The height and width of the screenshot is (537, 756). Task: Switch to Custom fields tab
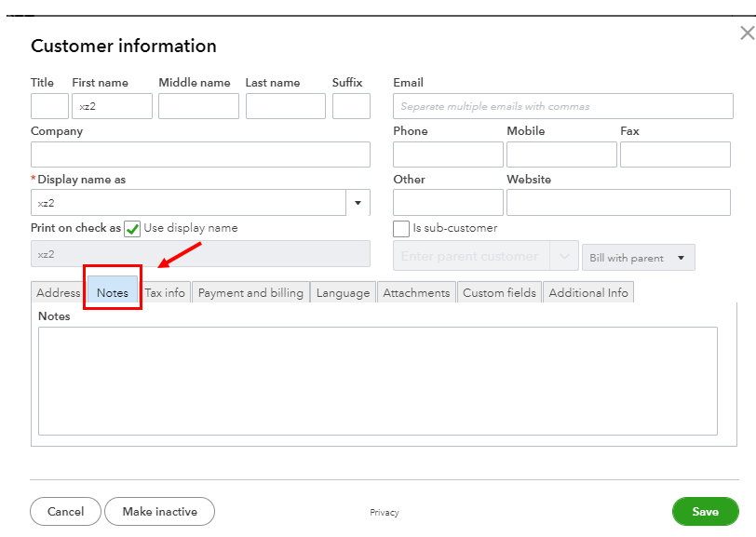[x=499, y=293]
